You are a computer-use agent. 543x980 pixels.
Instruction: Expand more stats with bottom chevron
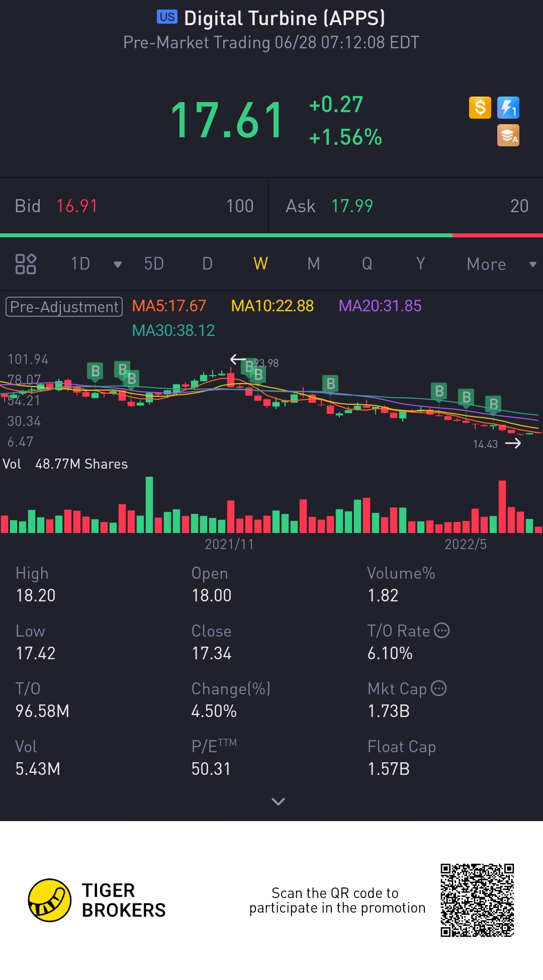278,801
